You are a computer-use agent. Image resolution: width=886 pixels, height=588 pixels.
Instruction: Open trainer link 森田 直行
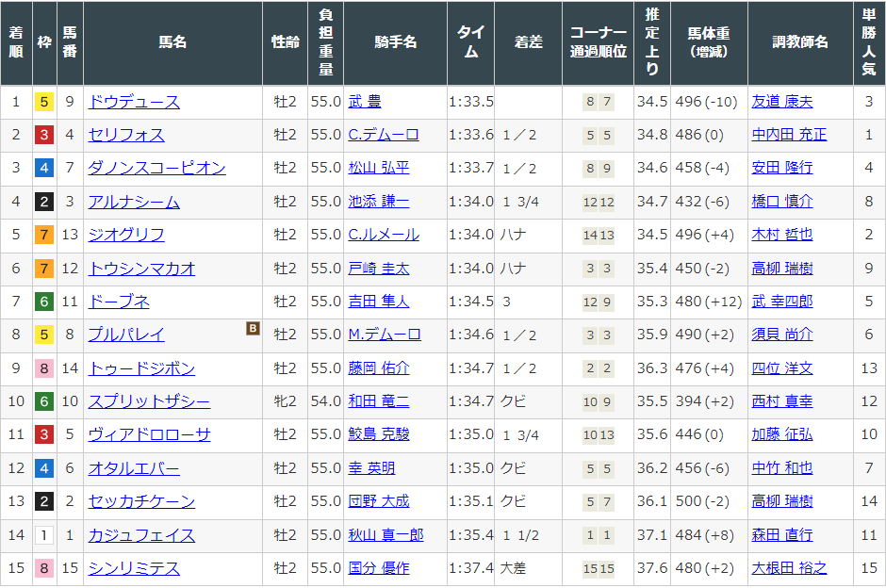point(782,535)
